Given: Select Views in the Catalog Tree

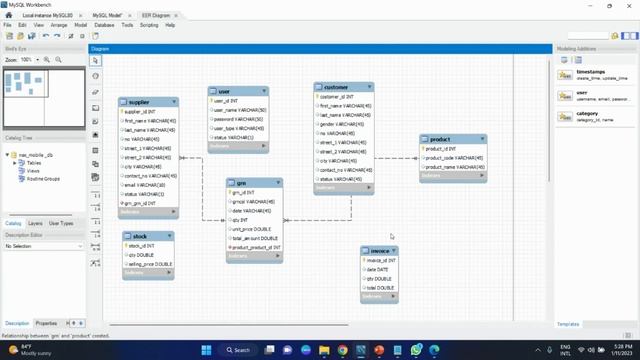Looking at the screenshot, I should tap(33, 171).
